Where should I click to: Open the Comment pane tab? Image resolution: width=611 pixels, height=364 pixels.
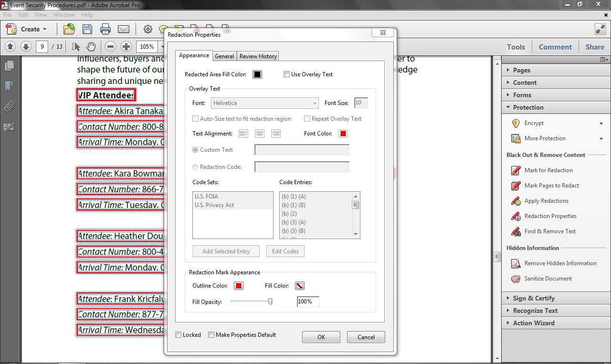[x=555, y=47]
